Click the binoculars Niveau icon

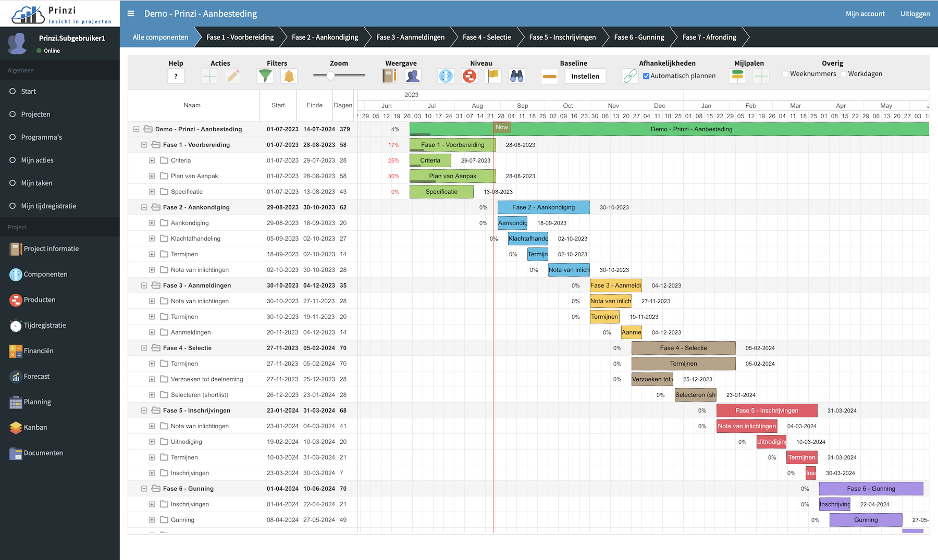pyautogui.click(x=516, y=76)
